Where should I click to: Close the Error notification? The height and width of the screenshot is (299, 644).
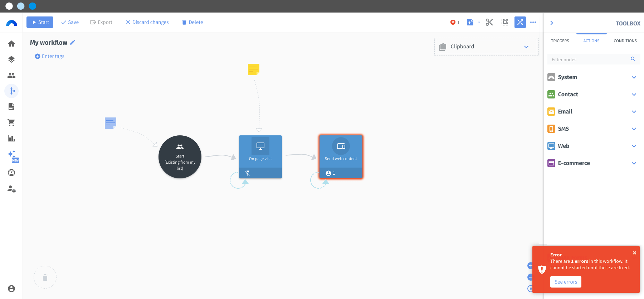point(634,253)
